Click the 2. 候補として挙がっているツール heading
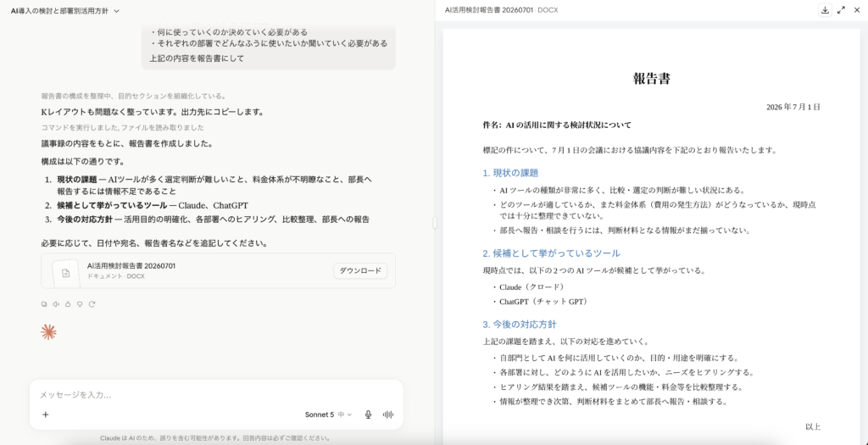This screenshot has width=868, height=445. tap(551, 253)
